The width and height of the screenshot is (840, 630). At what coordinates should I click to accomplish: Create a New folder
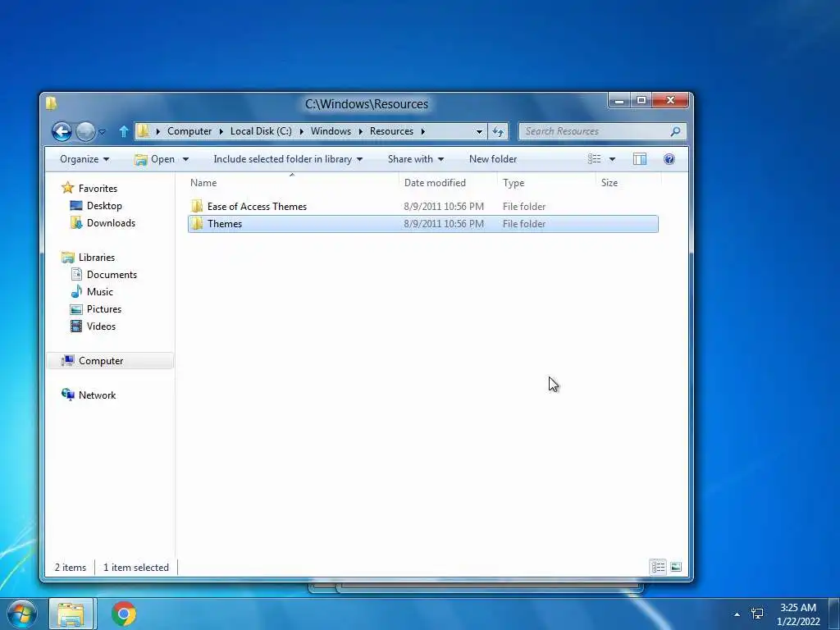pyautogui.click(x=493, y=159)
